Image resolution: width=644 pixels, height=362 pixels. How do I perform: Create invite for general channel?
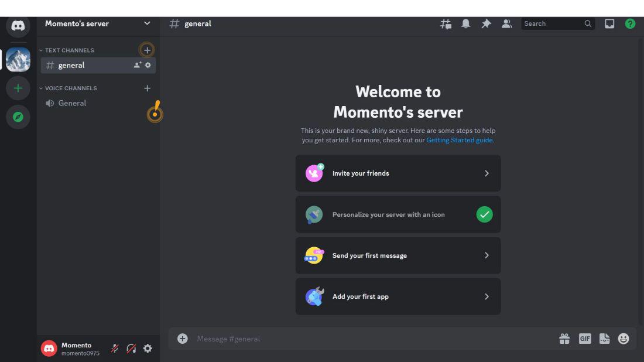tap(137, 65)
